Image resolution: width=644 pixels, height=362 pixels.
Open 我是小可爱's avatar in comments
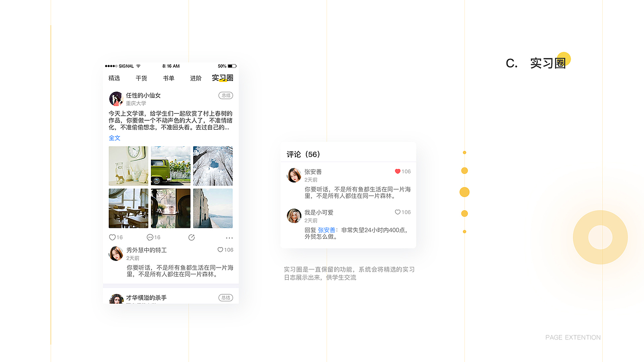(294, 216)
